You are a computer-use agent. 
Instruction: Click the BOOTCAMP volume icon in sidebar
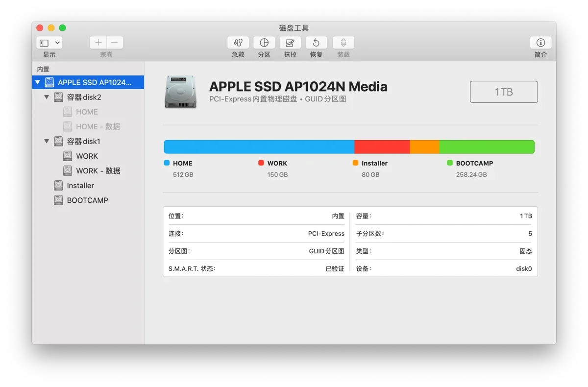58,200
